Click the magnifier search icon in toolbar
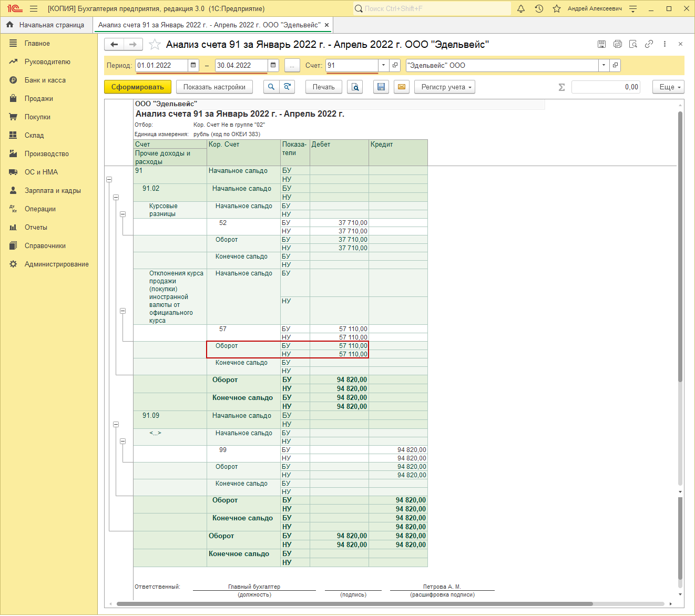The height and width of the screenshot is (616, 695). (x=271, y=87)
